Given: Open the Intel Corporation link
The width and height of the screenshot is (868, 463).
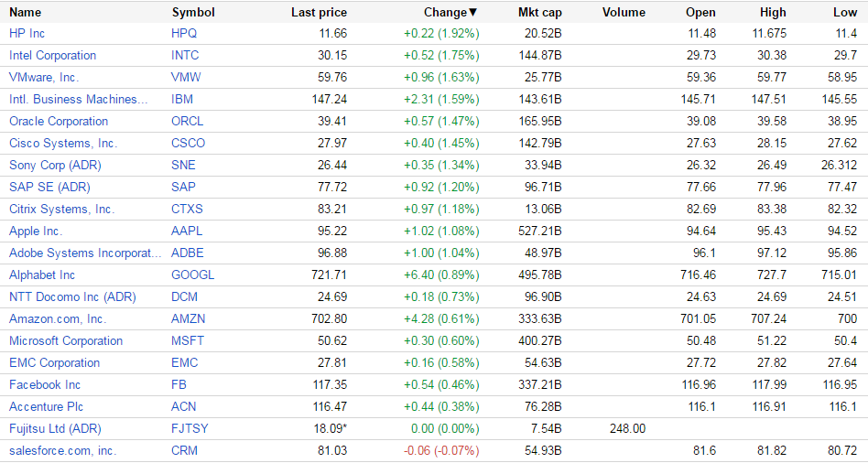Looking at the screenshot, I should click(x=52, y=55).
